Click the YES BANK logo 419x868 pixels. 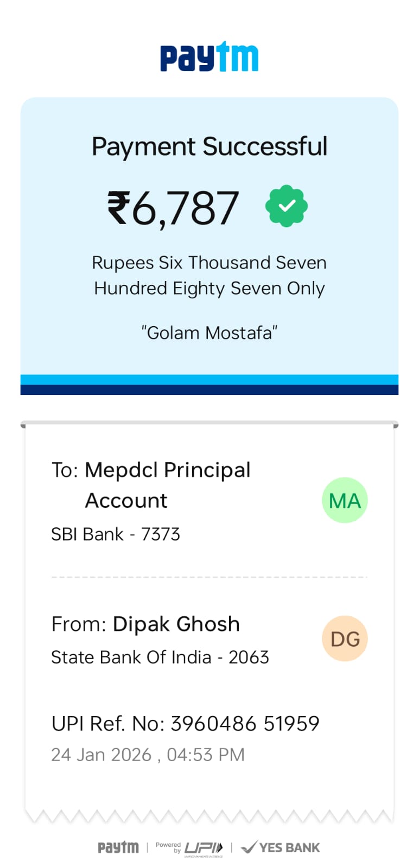[281, 847]
